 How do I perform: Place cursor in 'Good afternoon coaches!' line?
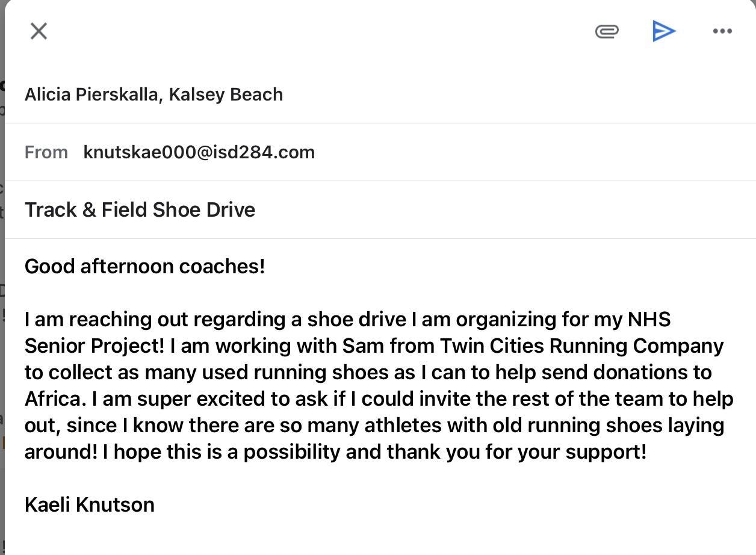(144, 267)
